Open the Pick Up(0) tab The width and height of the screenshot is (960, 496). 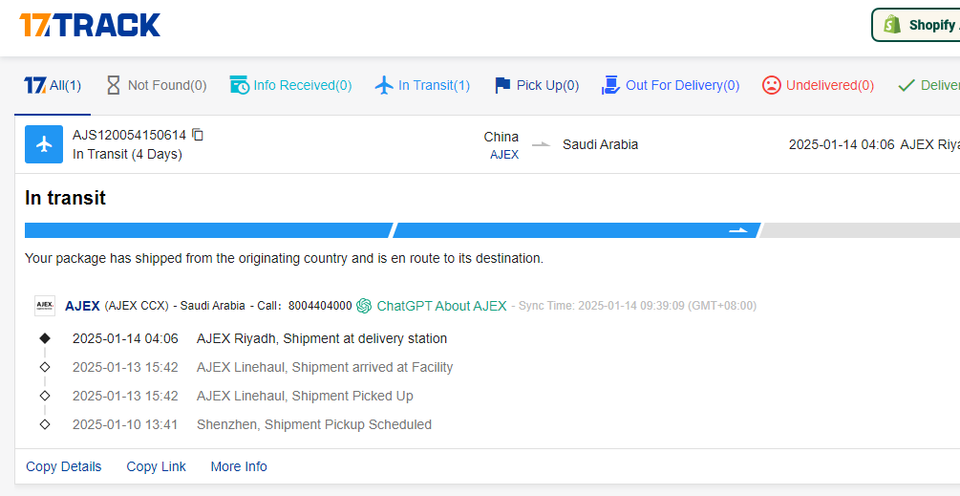click(537, 85)
